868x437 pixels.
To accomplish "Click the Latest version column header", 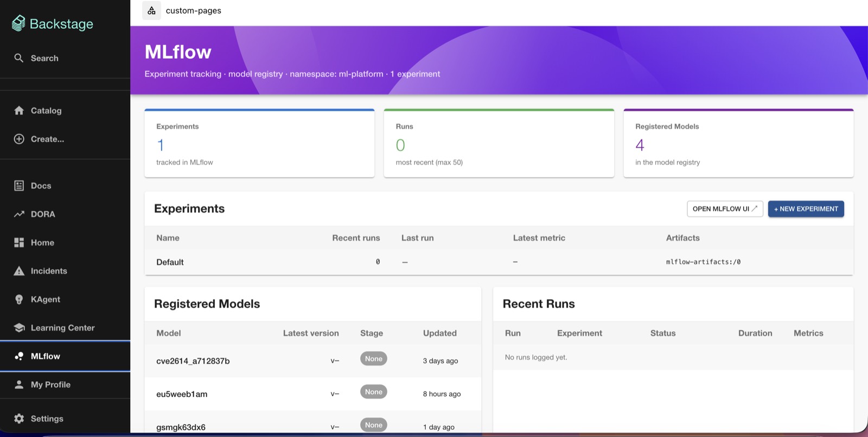I will [311, 333].
